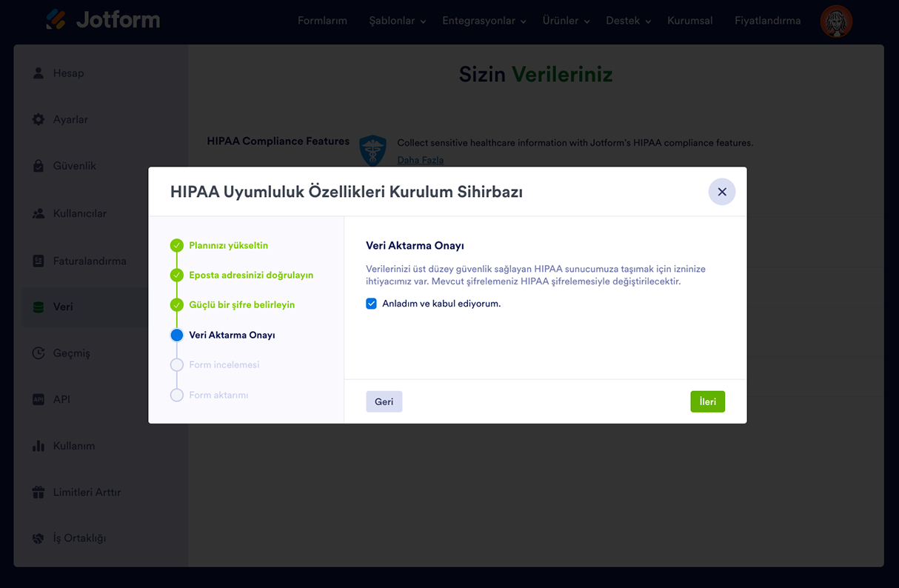Open Fiyatlandırma in the top navigation
Viewport: 899px width, 588px height.
click(767, 21)
